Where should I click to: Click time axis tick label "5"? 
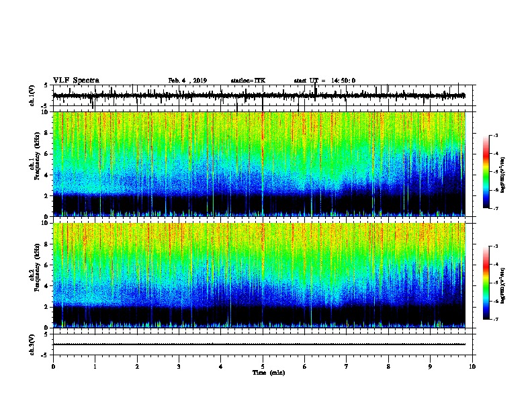(263, 367)
